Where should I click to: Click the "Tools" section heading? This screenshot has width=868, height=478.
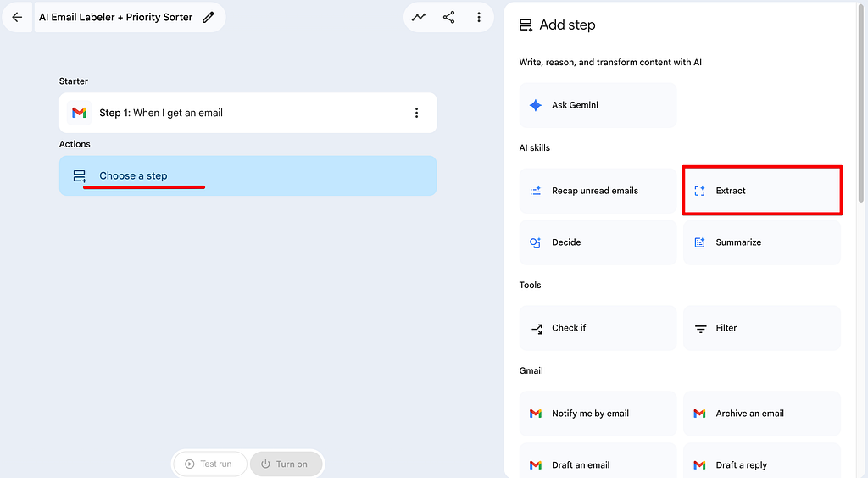pos(531,285)
